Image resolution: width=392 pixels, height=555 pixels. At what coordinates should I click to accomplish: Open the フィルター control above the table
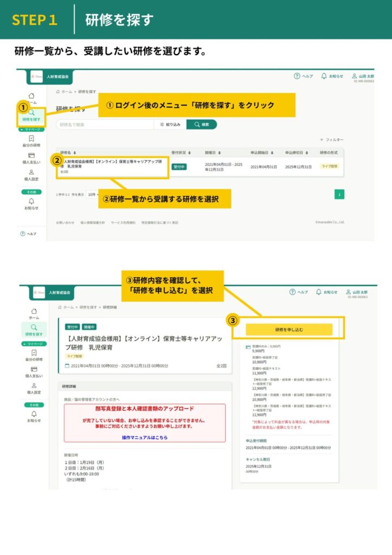(x=331, y=140)
